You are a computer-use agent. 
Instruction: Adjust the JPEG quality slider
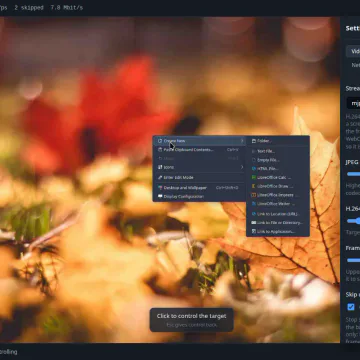(x=353, y=174)
